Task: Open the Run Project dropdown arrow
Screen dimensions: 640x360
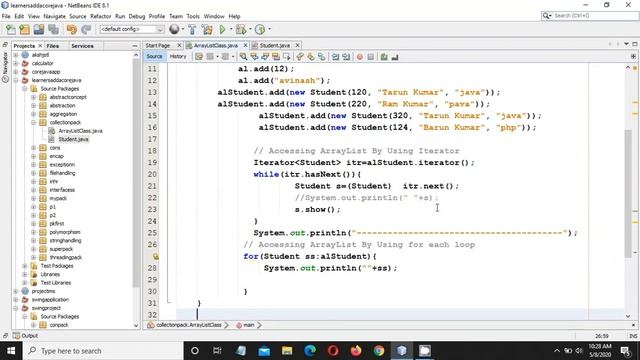Action: point(231,29)
